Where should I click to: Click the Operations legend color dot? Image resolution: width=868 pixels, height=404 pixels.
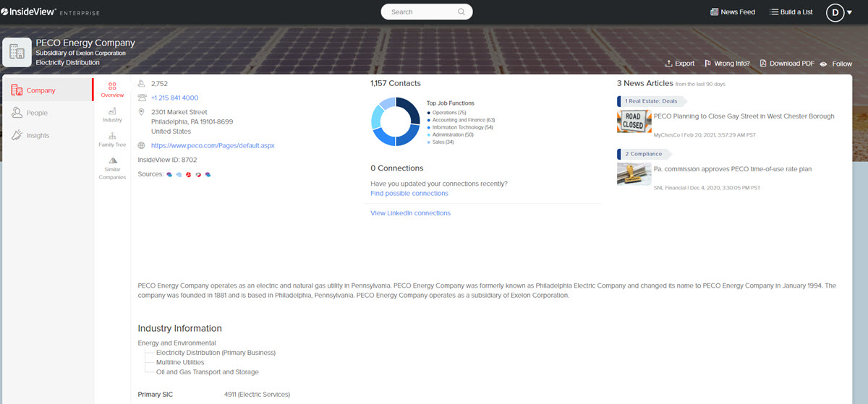tap(428, 113)
